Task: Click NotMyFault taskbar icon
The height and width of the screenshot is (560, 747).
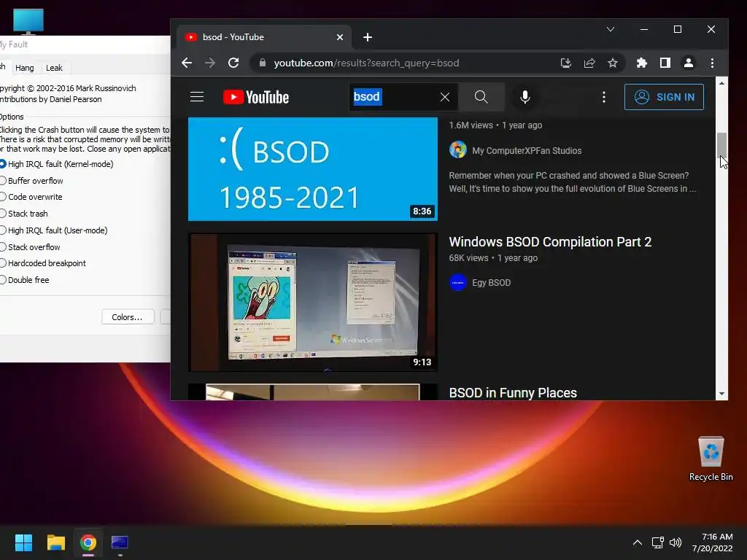Action: point(120,542)
